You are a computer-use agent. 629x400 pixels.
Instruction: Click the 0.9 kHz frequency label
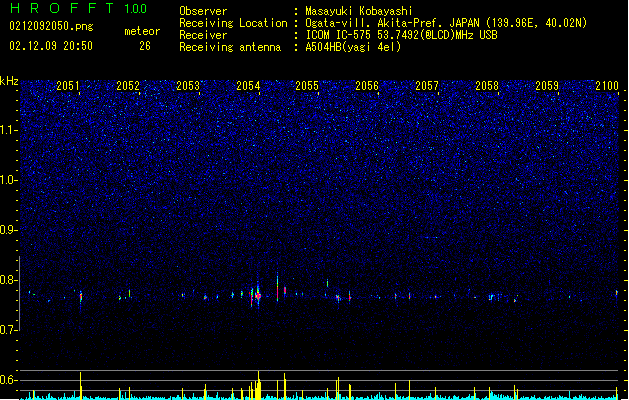coord(9,230)
